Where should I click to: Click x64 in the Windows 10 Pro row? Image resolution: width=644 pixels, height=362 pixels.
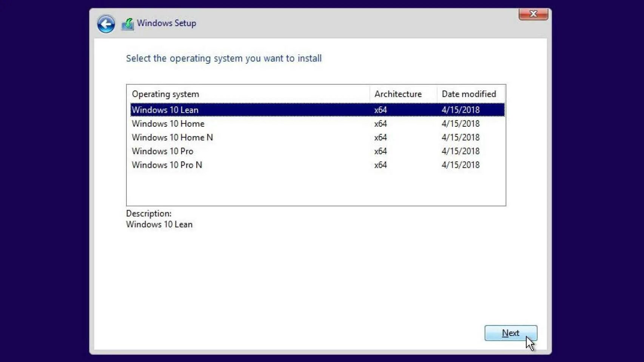click(381, 151)
